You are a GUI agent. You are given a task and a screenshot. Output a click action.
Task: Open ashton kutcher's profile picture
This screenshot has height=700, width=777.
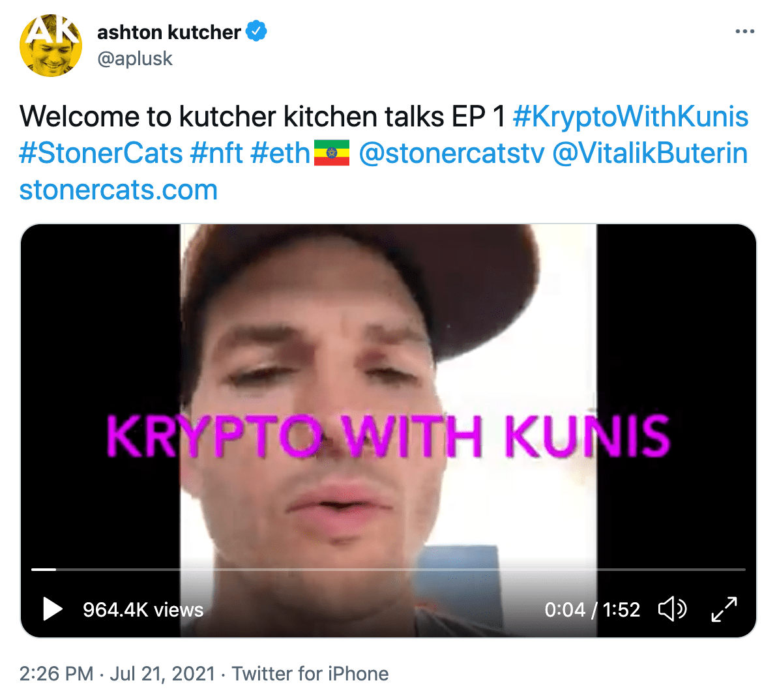pos(51,45)
